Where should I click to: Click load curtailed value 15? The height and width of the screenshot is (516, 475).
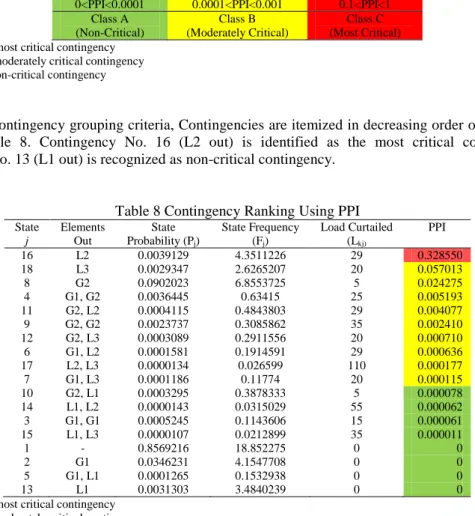pos(356,421)
